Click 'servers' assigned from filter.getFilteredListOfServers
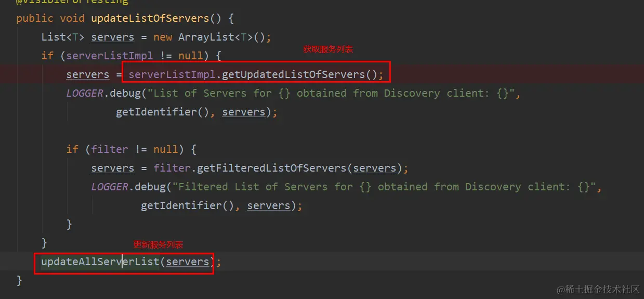Image resolution: width=644 pixels, height=299 pixels. coord(113,168)
